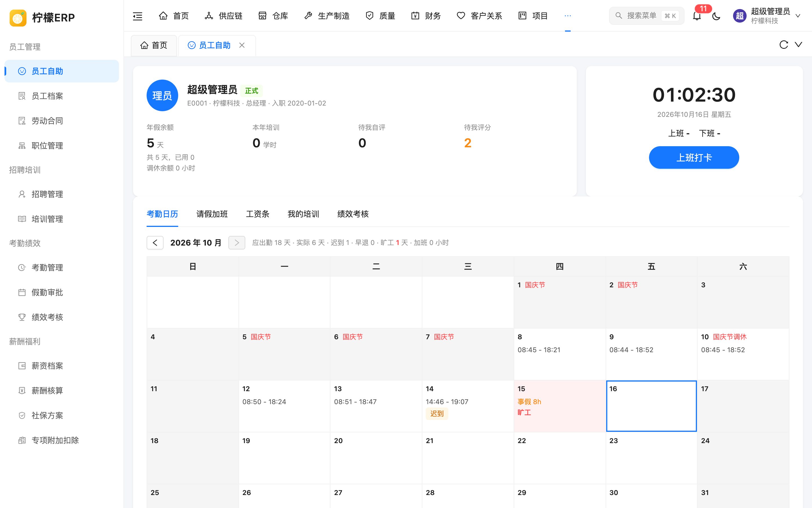Viewport: 812px width, 508px height.
Task: Click the 上班打卡 button
Action: [x=694, y=157]
